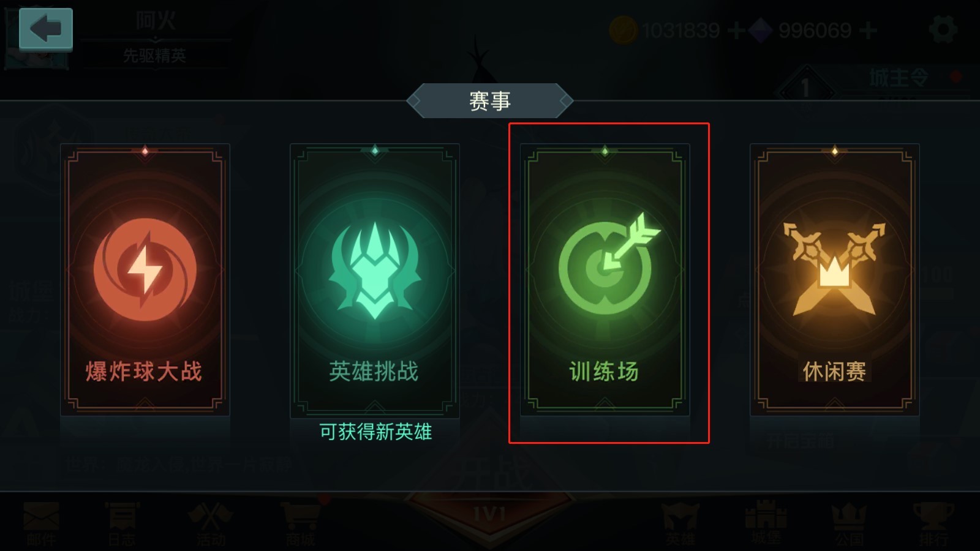Click the 可获得新英雄 label
The image size is (980, 551).
pos(375,432)
